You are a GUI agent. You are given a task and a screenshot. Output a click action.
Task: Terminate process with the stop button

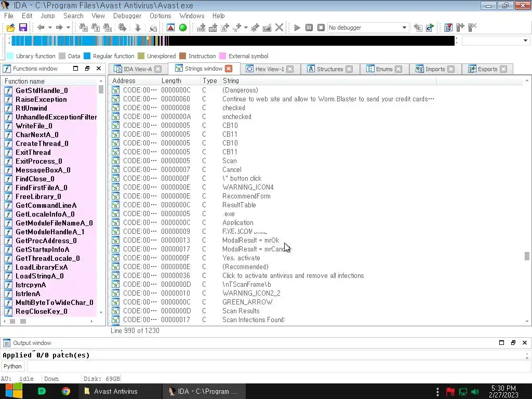[321, 28]
